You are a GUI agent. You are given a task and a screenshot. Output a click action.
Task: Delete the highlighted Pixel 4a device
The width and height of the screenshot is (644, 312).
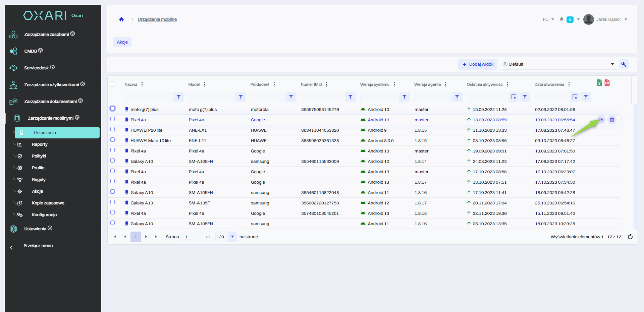click(612, 120)
